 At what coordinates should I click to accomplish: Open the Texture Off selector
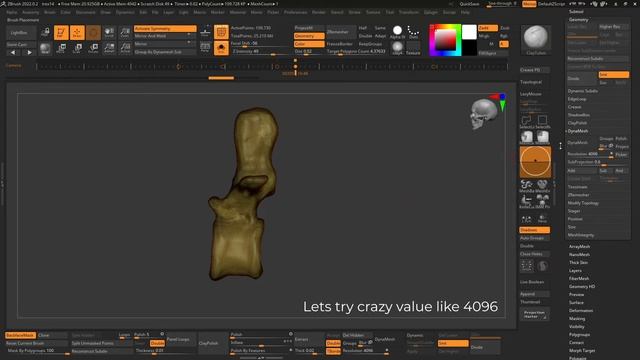pyautogui.click(x=413, y=48)
